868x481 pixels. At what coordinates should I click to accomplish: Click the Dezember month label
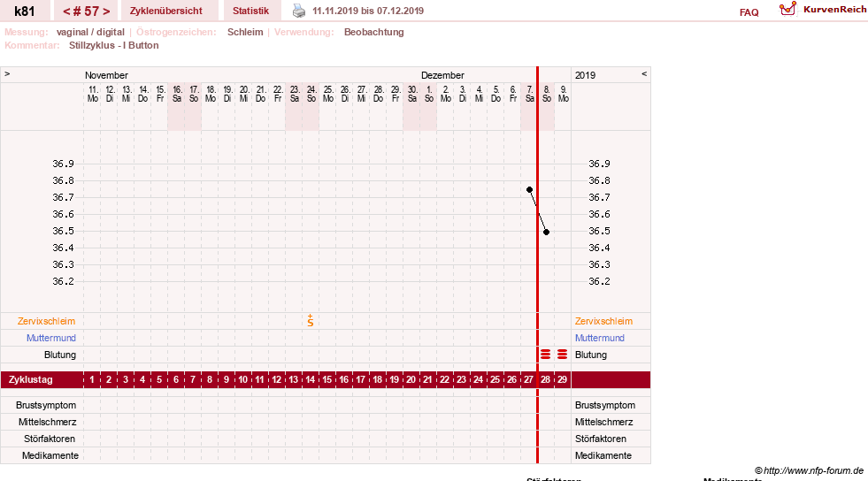442,75
